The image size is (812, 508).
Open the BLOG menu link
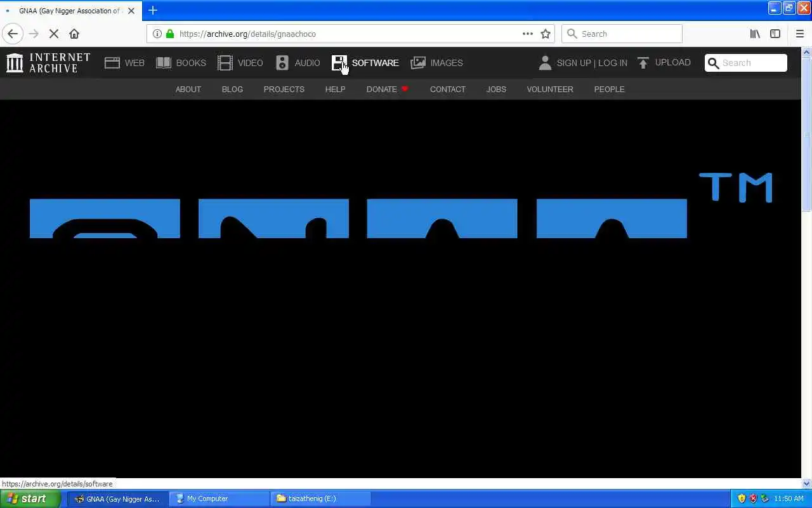232,89
